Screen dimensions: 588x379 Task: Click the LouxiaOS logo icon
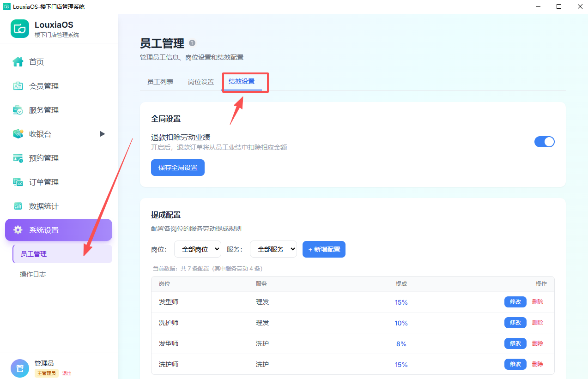20,29
